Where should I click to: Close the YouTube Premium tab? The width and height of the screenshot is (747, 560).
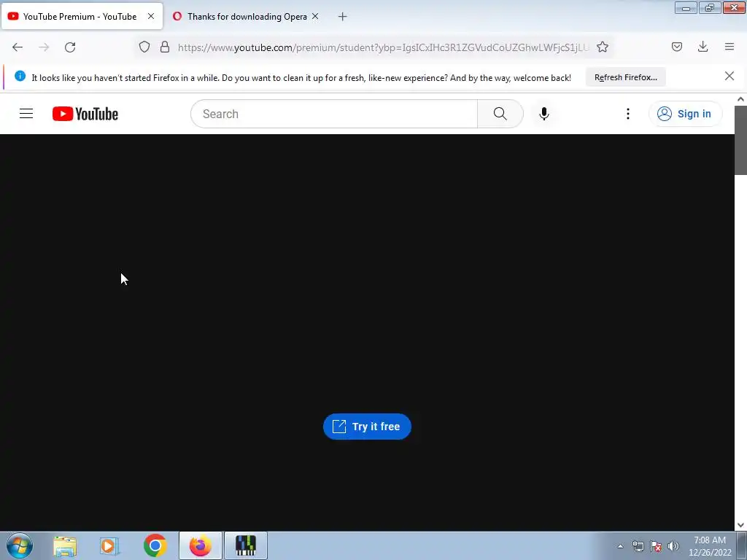click(151, 16)
